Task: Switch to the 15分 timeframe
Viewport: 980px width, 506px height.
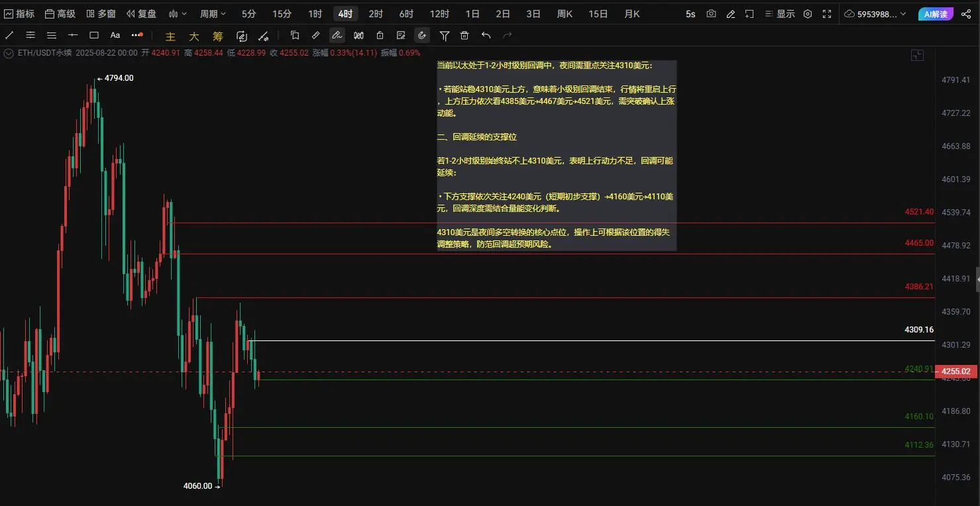Action: 282,13
